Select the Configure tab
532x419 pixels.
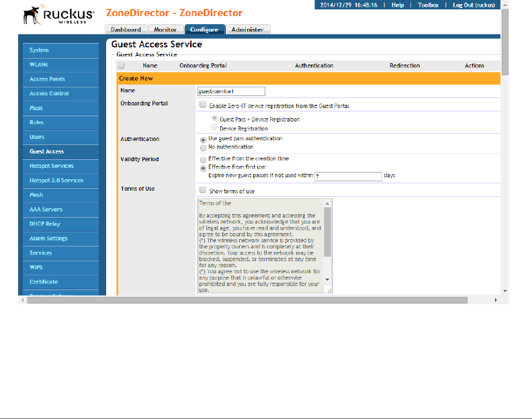[204, 30]
